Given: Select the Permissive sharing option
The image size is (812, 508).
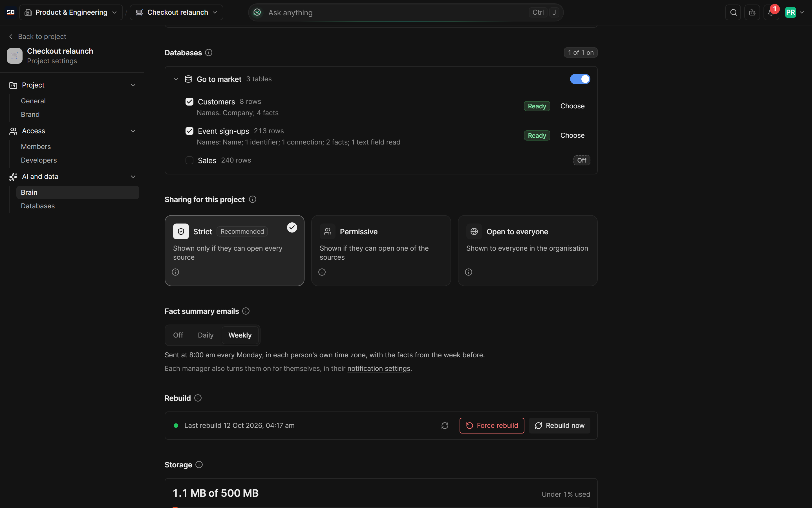Looking at the screenshot, I should [381, 251].
